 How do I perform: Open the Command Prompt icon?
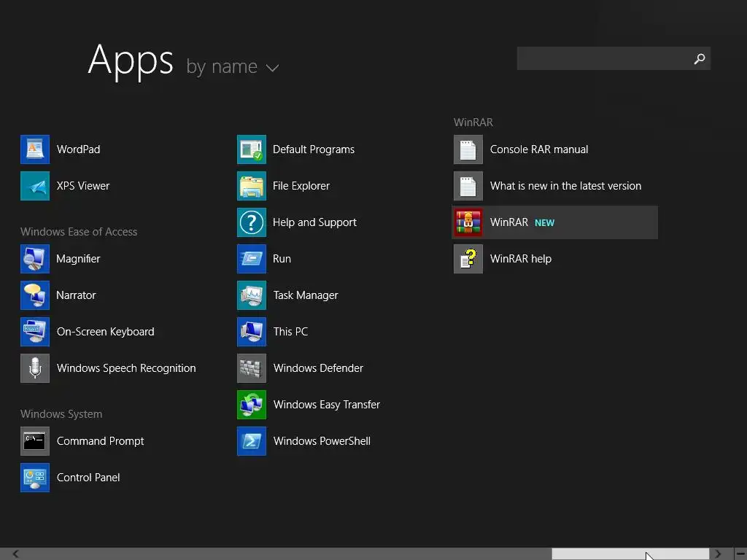35,441
